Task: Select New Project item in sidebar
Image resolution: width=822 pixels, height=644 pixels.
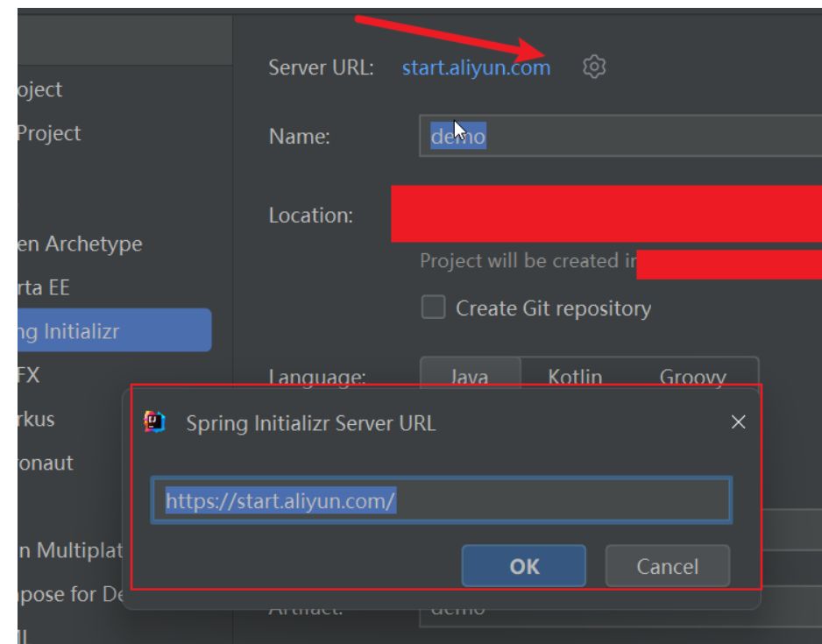Action: point(39,89)
